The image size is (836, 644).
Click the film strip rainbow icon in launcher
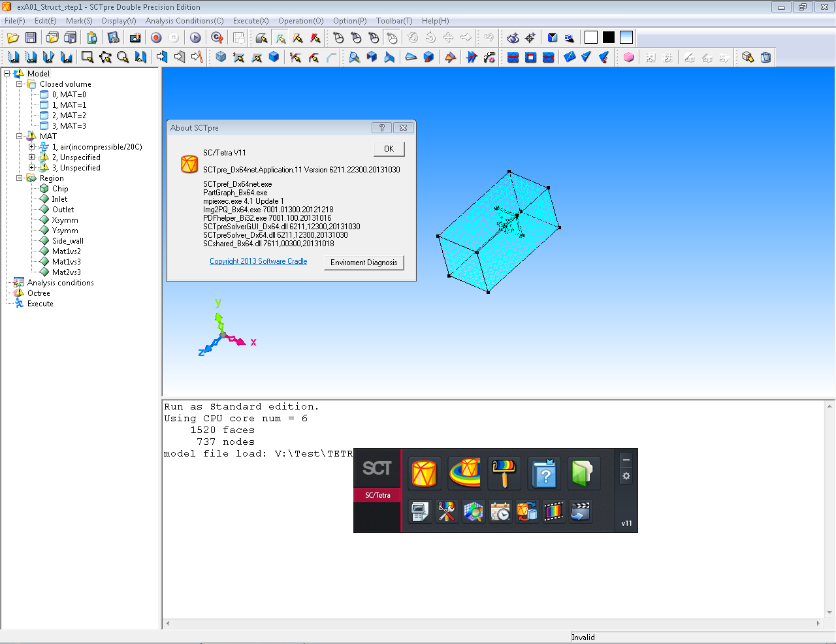tap(554, 511)
